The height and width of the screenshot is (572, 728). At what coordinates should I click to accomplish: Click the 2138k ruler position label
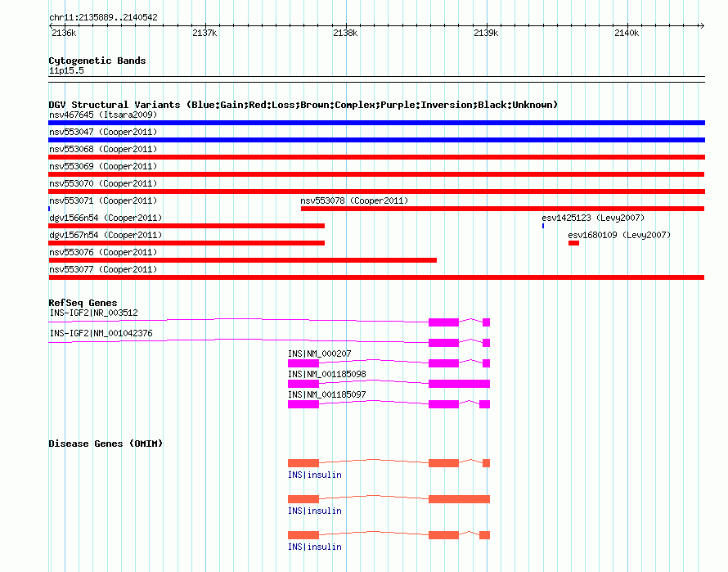tap(345, 33)
